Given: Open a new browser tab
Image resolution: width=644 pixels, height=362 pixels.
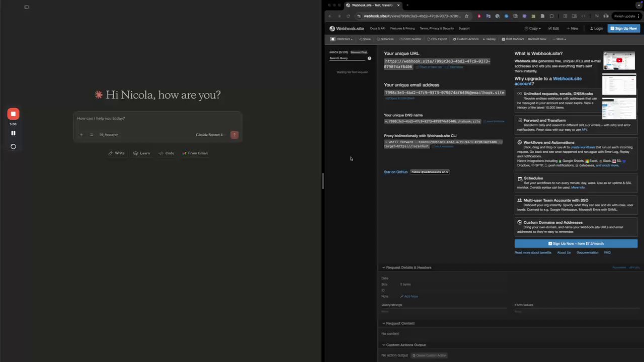Looking at the screenshot, I should pos(408,6).
